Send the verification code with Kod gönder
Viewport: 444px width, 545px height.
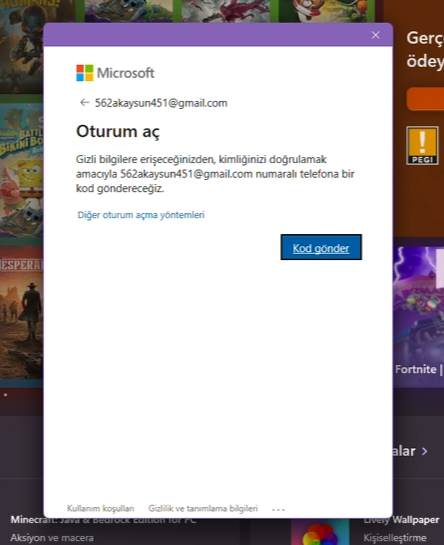pos(321,247)
